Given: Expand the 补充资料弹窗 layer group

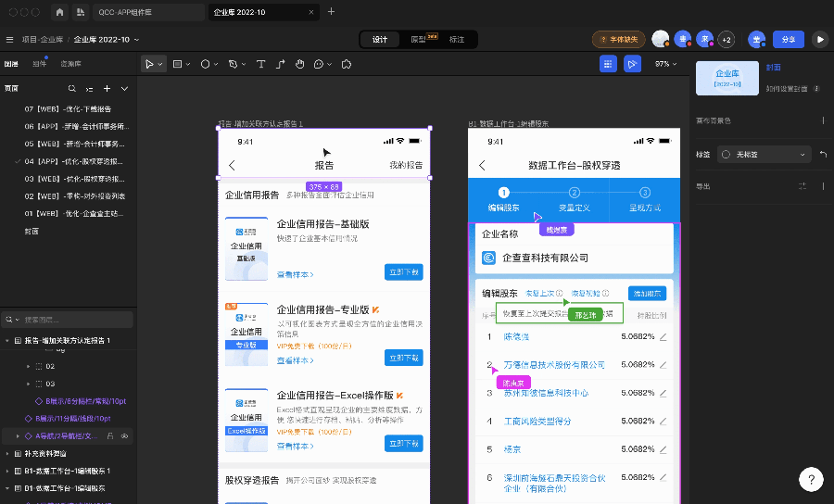Looking at the screenshot, I should [x=7, y=454].
